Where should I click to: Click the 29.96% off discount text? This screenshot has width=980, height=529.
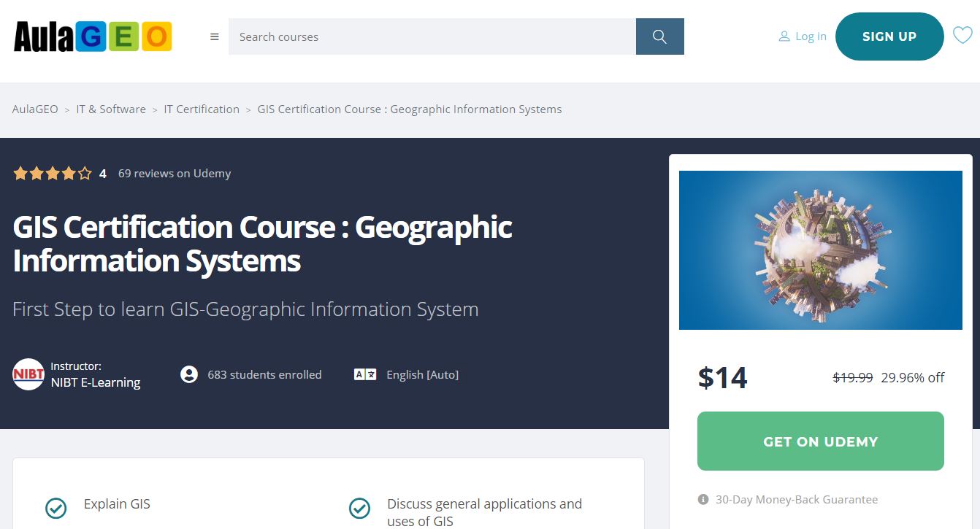click(x=913, y=377)
